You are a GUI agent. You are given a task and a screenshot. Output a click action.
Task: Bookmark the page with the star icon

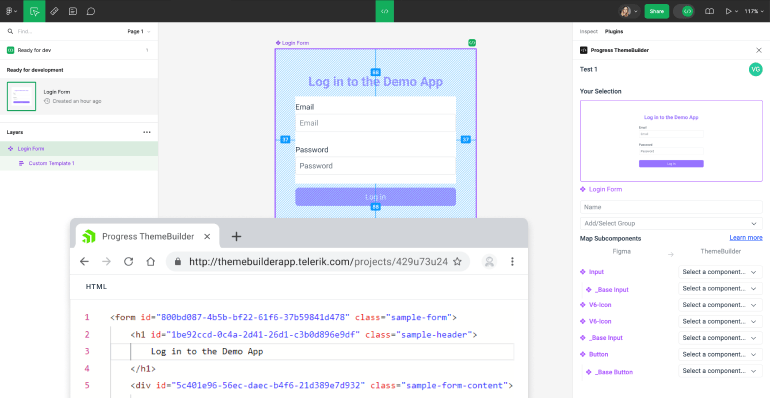457,262
